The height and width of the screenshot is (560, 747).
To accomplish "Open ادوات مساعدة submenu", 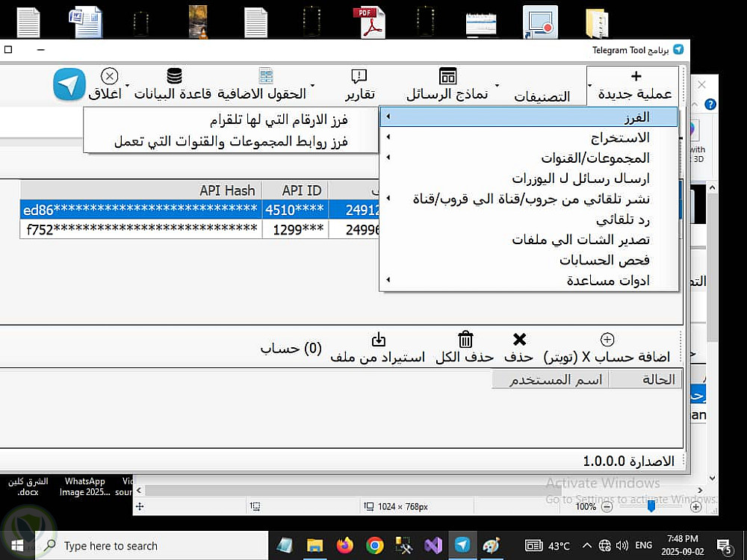I will point(529,281).
